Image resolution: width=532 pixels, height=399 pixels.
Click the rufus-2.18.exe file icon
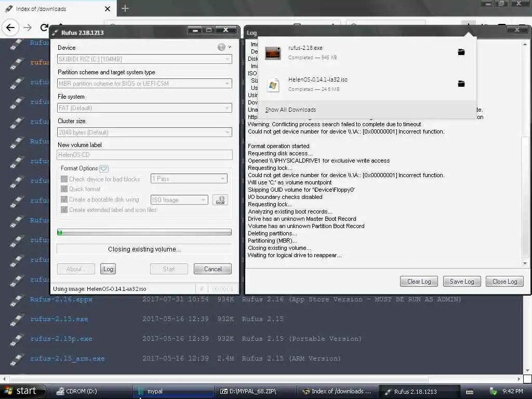[x=273, y=53]
